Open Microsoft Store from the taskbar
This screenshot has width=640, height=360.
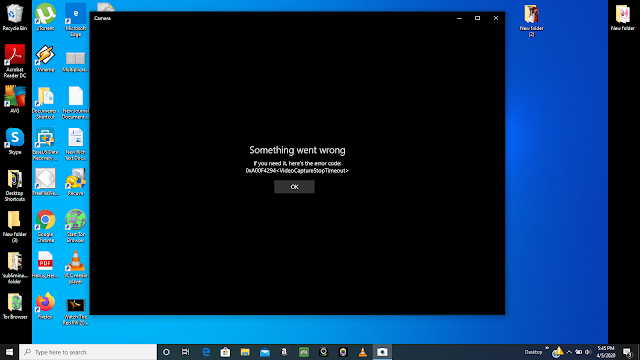pos(225,352)
